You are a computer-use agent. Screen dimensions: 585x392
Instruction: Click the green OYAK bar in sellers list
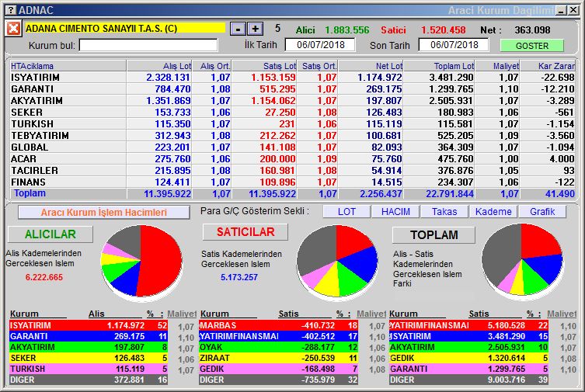click(x=278, y=347)
